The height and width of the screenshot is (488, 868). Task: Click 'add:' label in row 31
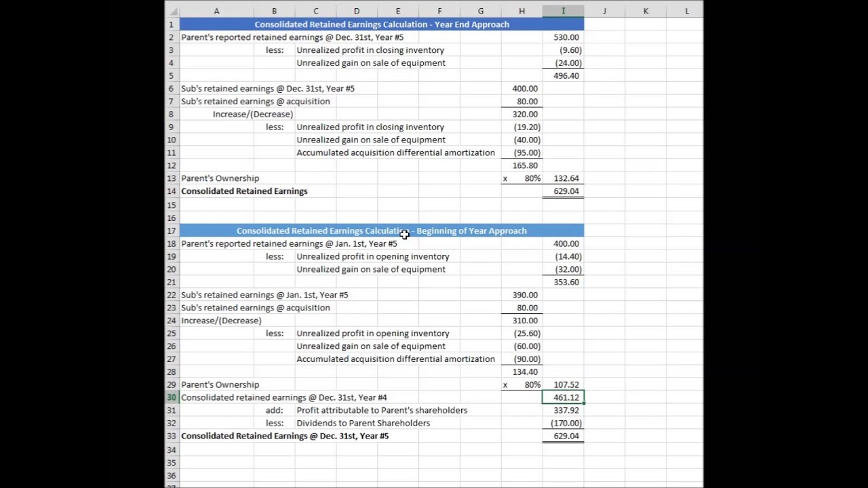274,410
